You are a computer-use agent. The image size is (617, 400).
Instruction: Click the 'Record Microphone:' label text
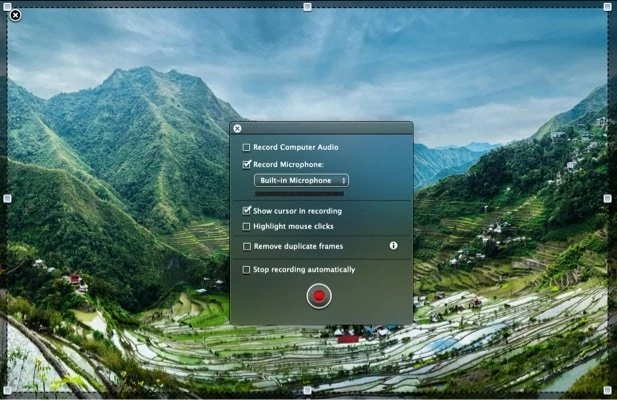[288, 164]
